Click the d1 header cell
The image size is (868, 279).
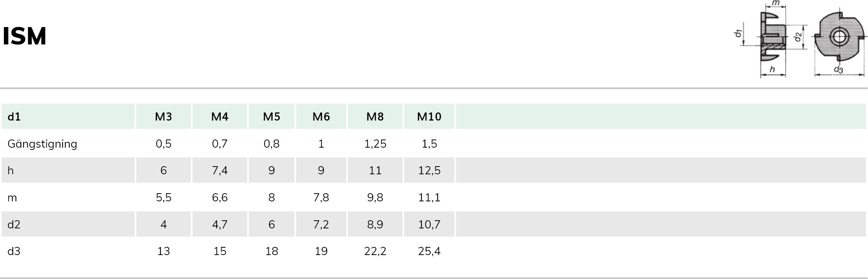click(x=68, y=116)
